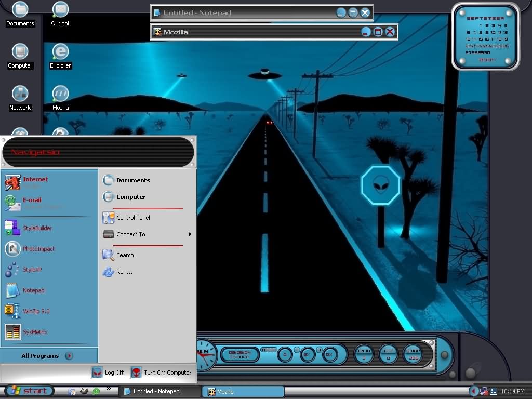Click the SEPTEMBER calendar widget header

[485, 18]
